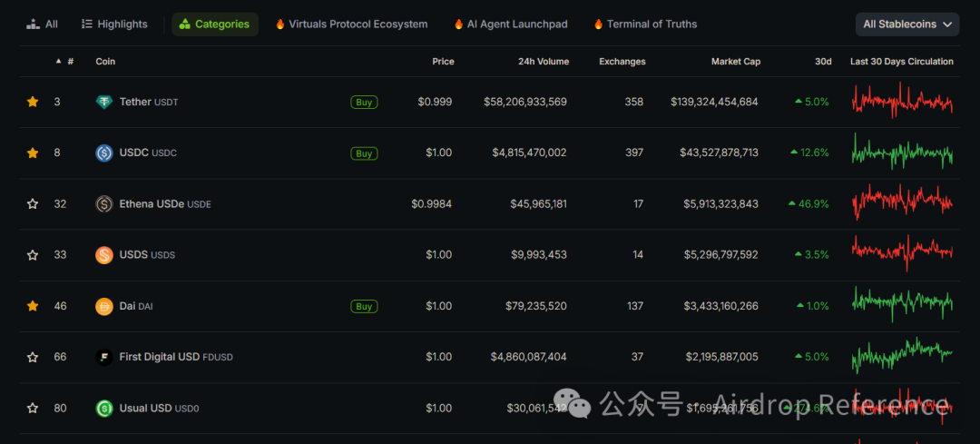Click the Ethena USDe coin logo
The image size is (980, 444).
[104, 204]
